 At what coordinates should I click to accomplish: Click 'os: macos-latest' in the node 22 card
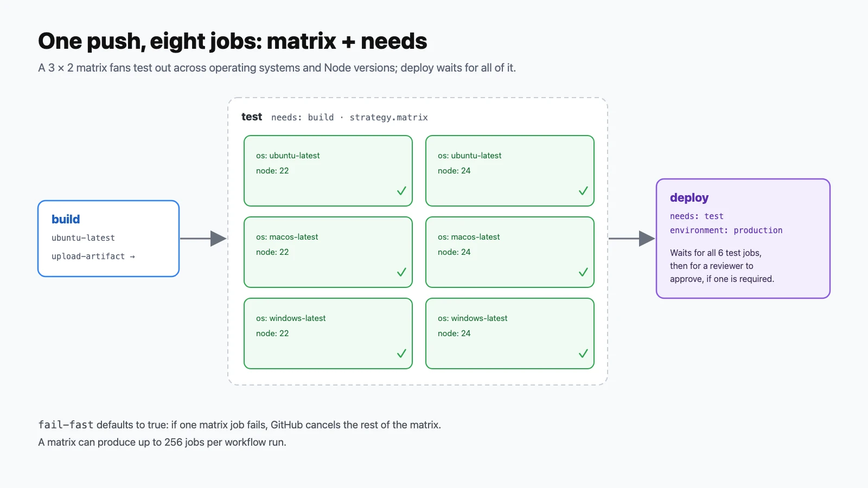(287, 237)
